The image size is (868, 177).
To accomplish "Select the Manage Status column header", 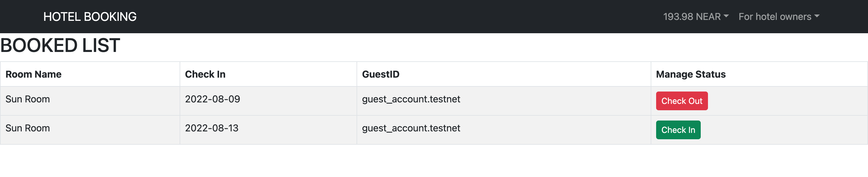I will pyautogui.click(x=691, y=74).
